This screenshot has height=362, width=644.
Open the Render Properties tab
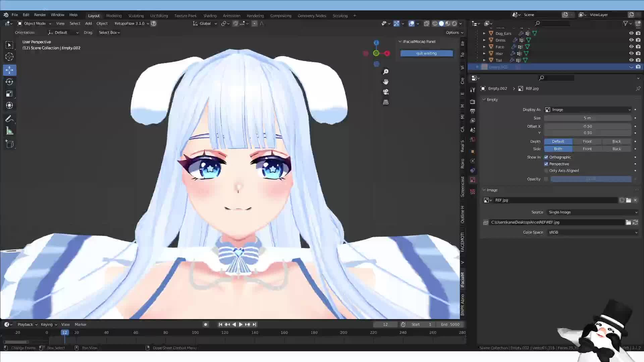click(x=473, y=102)
